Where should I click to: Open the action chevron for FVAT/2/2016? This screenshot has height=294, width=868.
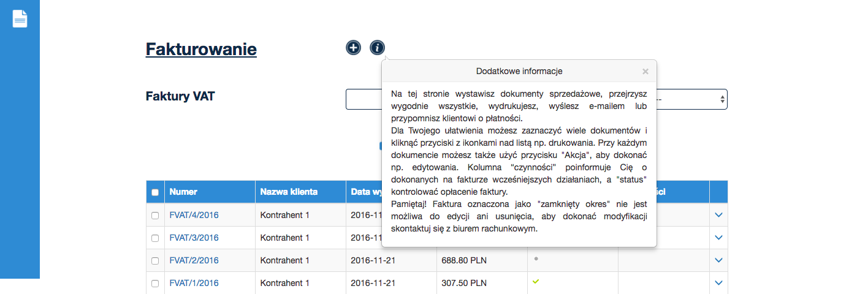pyautogui.click(x=719, y=260)
